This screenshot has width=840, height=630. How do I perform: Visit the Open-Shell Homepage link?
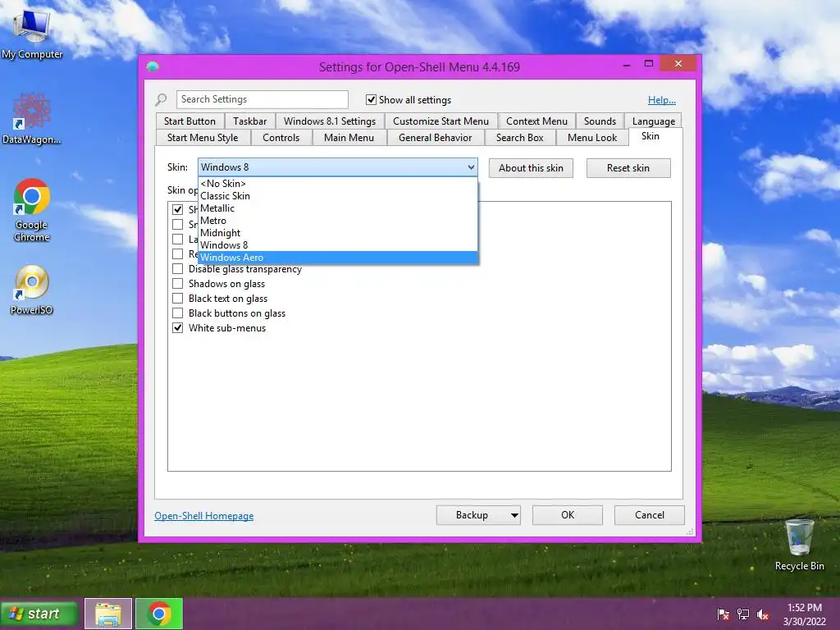[x=204, y=516]
